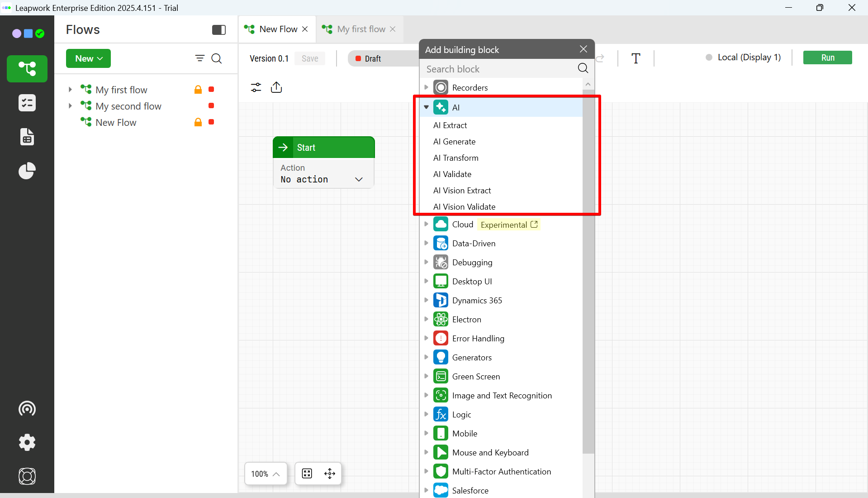Open the Agents broadcast sidebar icon
Screen dimensions: 868x498
(x=27, y=408)
